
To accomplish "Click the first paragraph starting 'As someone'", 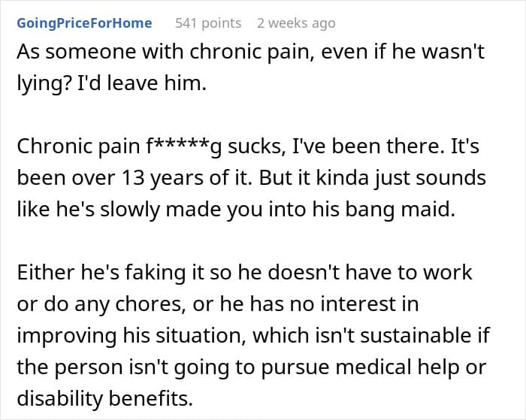I will click(250, 68).
